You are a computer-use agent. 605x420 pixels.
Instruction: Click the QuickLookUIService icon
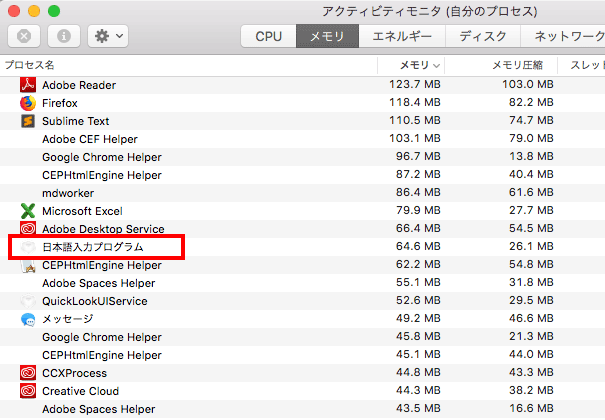(28, 301)
